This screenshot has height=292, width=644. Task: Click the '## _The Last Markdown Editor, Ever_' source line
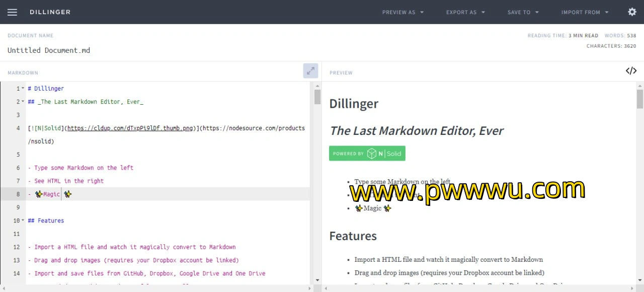coord(86,102)
